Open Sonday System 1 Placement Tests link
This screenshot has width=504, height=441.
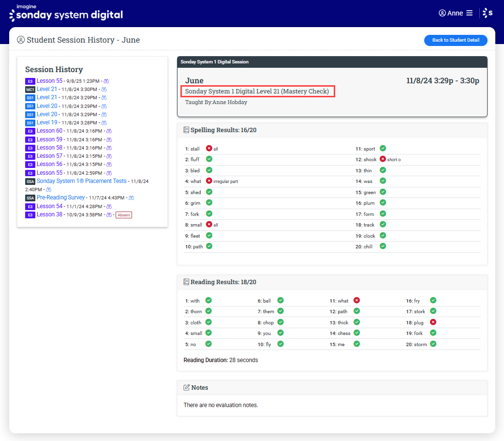click(x=81, y=181)
